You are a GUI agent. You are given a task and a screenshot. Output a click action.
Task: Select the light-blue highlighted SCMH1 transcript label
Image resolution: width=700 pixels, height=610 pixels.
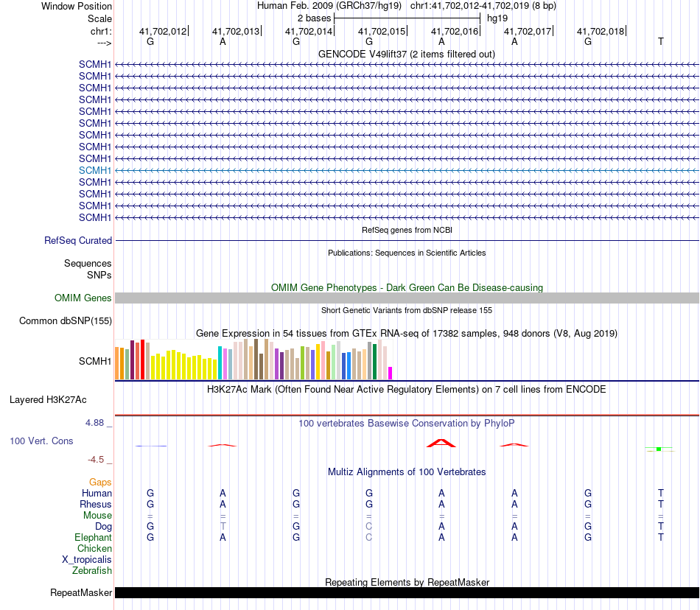[x=94, y=170]
